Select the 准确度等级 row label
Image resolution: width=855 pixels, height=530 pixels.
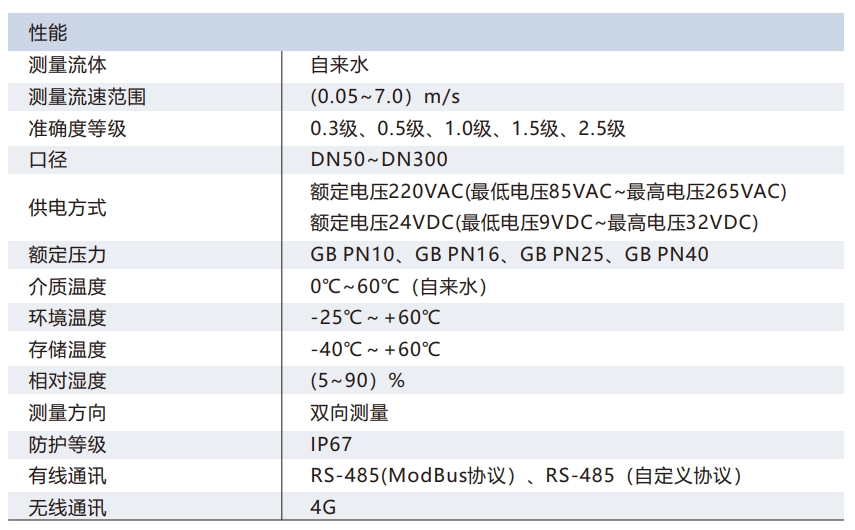pos(78,129)
